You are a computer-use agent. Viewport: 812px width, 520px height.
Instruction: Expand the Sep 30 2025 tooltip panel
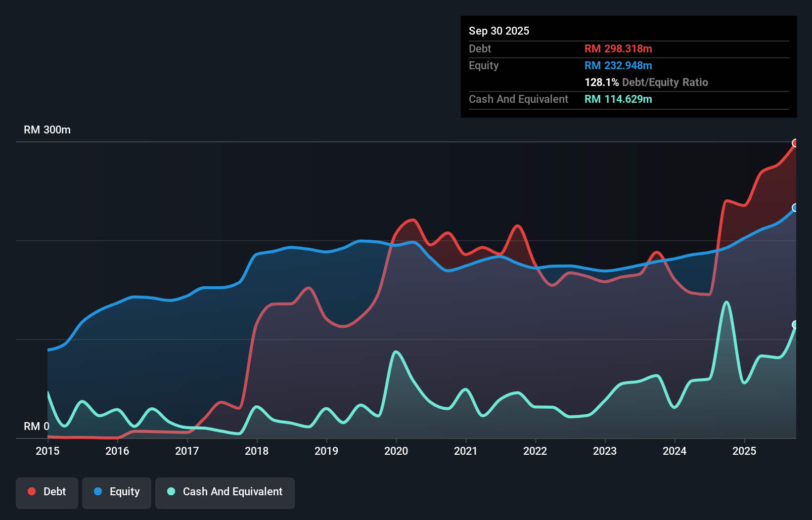click(499, 31)
